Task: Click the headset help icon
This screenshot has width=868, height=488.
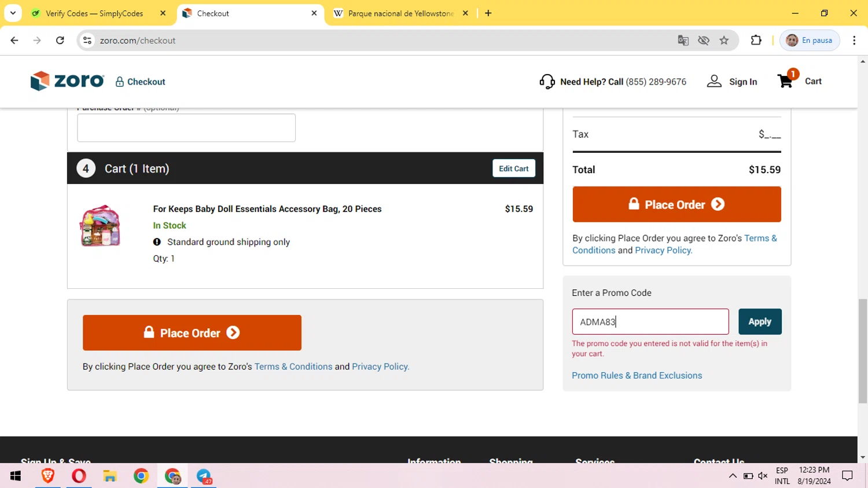Action: click(547, 82)
